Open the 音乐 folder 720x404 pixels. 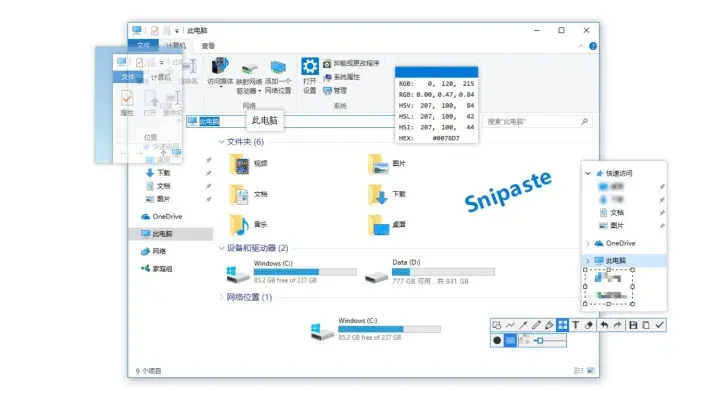point(248,225)
